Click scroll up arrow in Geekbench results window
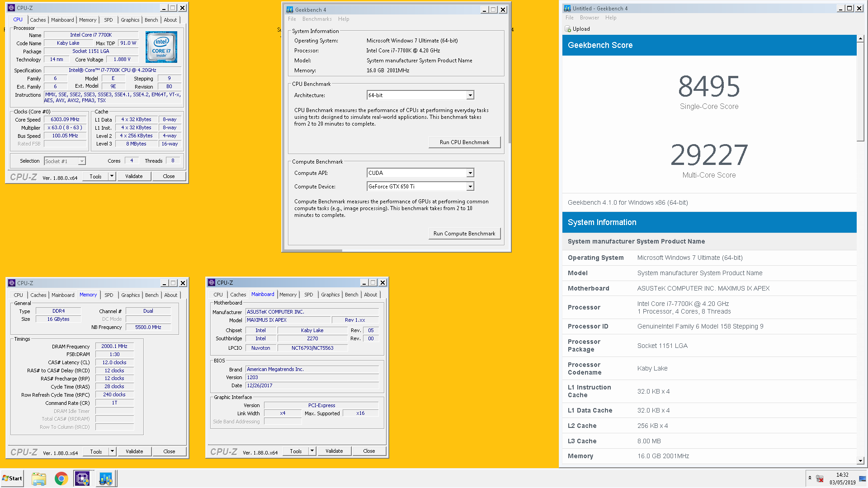Screen dimensions: 868x488 coord(860,39)
